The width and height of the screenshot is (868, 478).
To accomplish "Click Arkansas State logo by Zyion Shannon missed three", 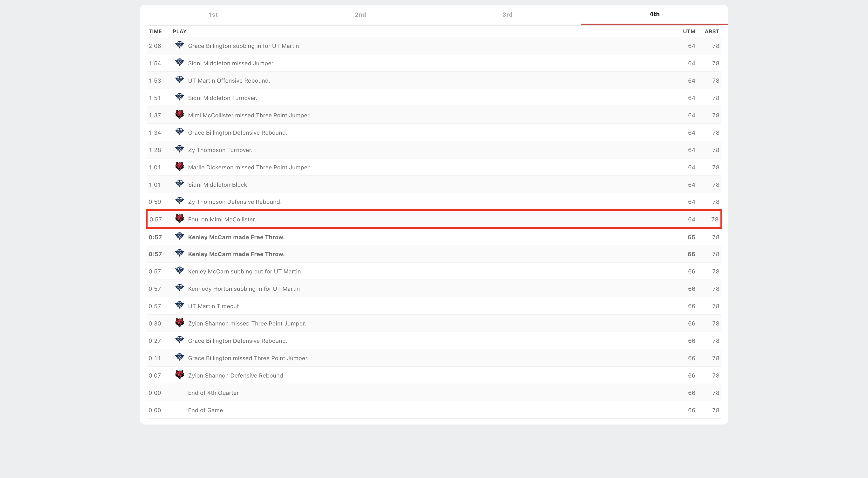I will point(179,323).
